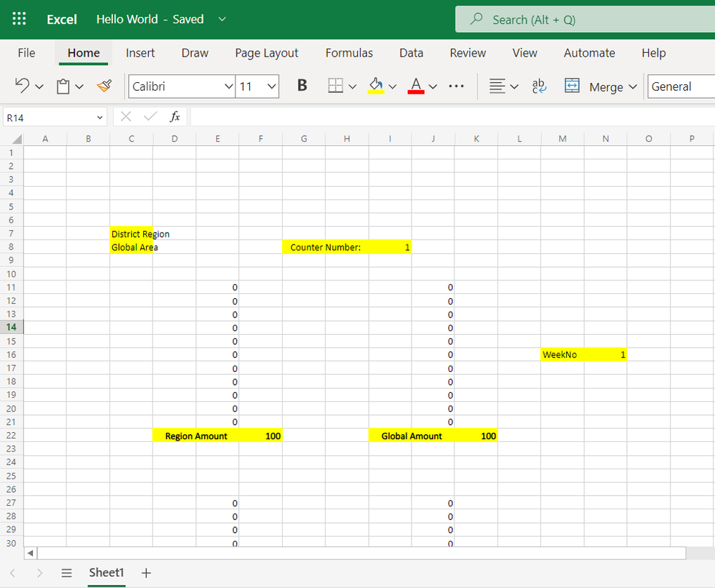Viewport: 715px width, 588px height.
Task: Click the Merge cells icon
Action: (572, 86)
